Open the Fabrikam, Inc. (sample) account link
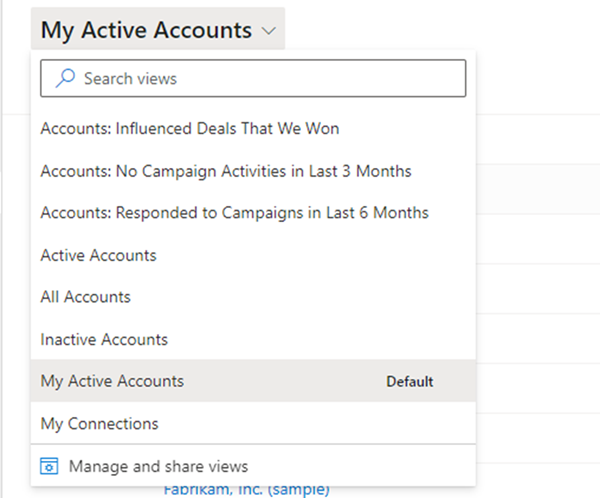 point(246,490)
